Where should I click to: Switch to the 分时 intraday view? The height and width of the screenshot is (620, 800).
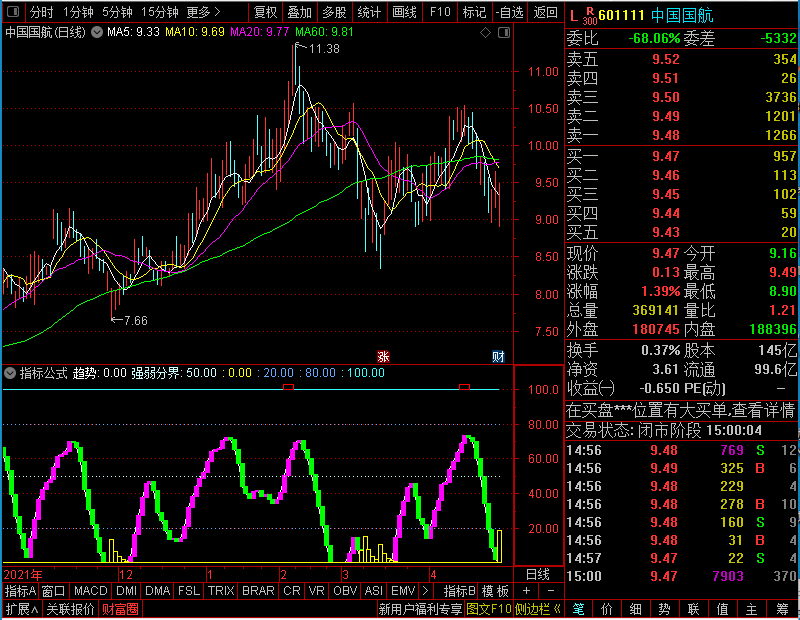pyautogui.click(x=41, y=12)
